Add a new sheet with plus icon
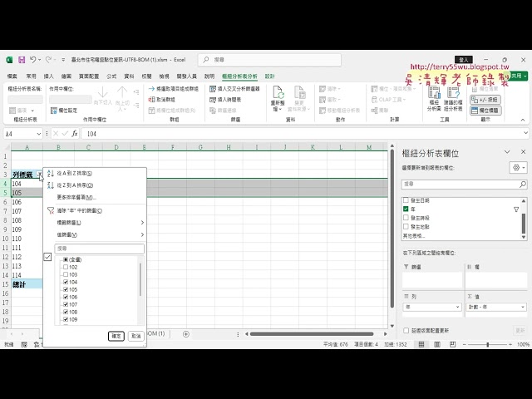Image resolution: width=532 pixels, height=399 pixels. (x=186, y=334)
